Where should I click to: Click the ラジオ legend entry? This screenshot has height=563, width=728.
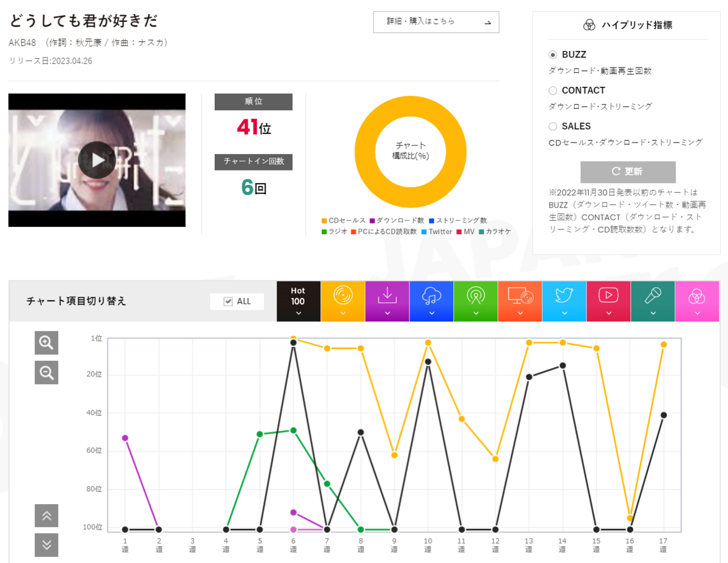(x=334, y=232)
